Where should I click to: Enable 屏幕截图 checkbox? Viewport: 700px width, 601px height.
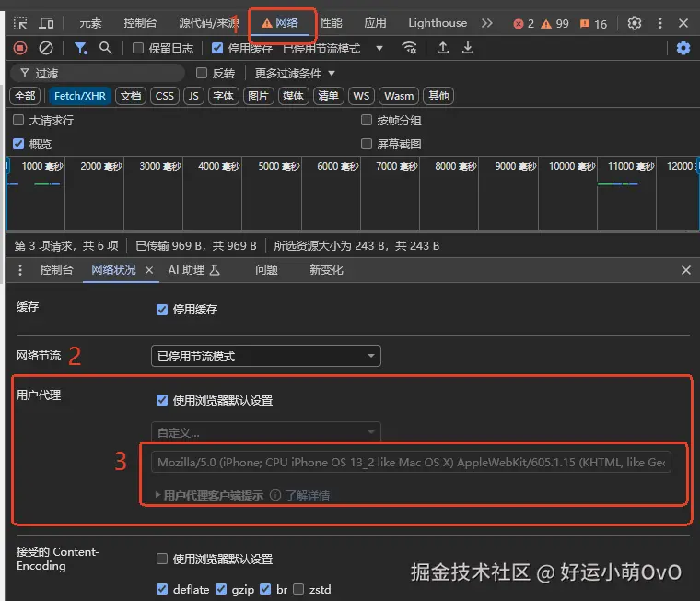[366, 144]
